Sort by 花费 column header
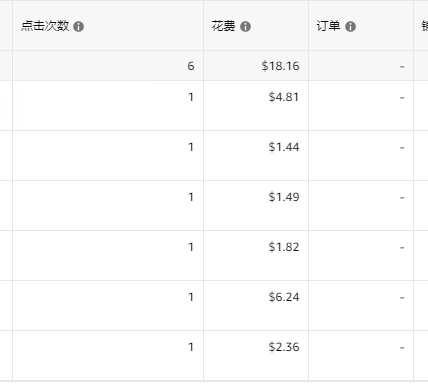The height and width of the screenshot is (385, 428). tap(223, 26)
